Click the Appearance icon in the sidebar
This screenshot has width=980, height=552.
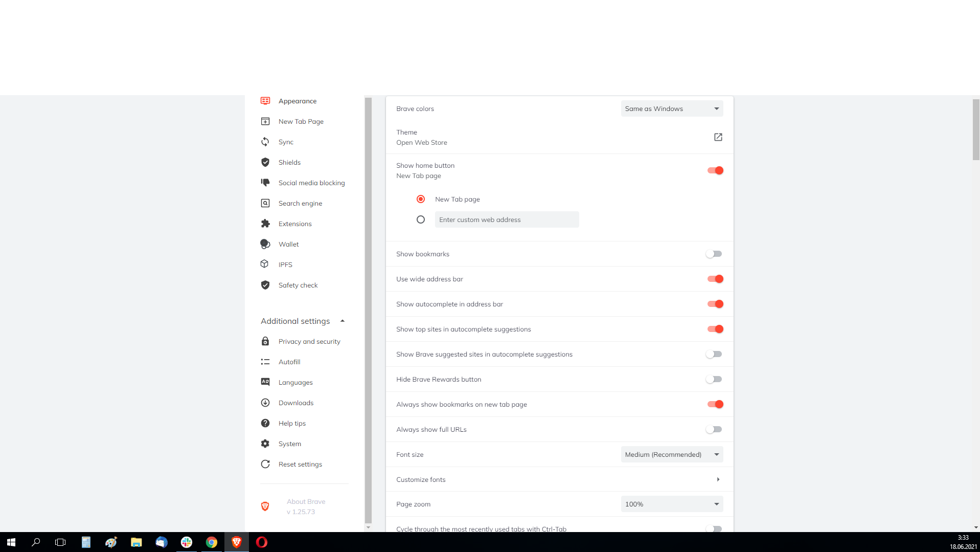[x=265, y=101]
